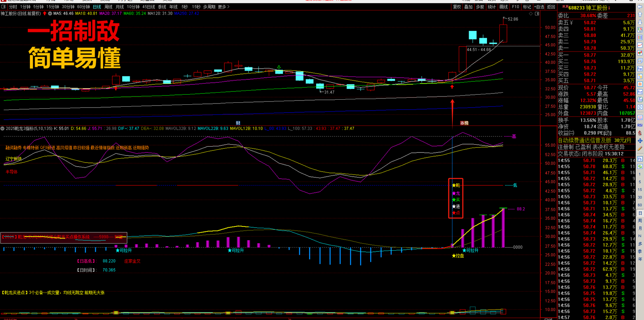The width and height of the screenshot is (644, 320).
Task: Click the 涨榜 marker on the time axis
Action: pyautogui.click(x=464, y=123)
